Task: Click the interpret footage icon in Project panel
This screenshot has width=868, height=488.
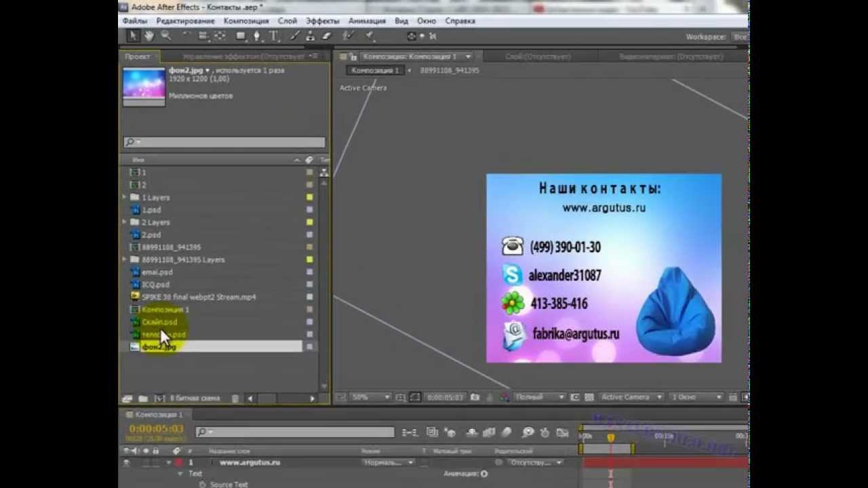Action: pyautogui.click(x=127, y=399)
